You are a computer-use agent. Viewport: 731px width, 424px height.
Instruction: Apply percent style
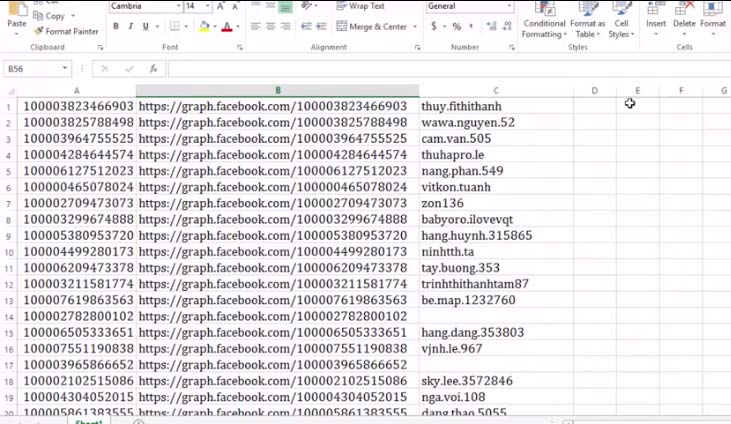(457, 27)
